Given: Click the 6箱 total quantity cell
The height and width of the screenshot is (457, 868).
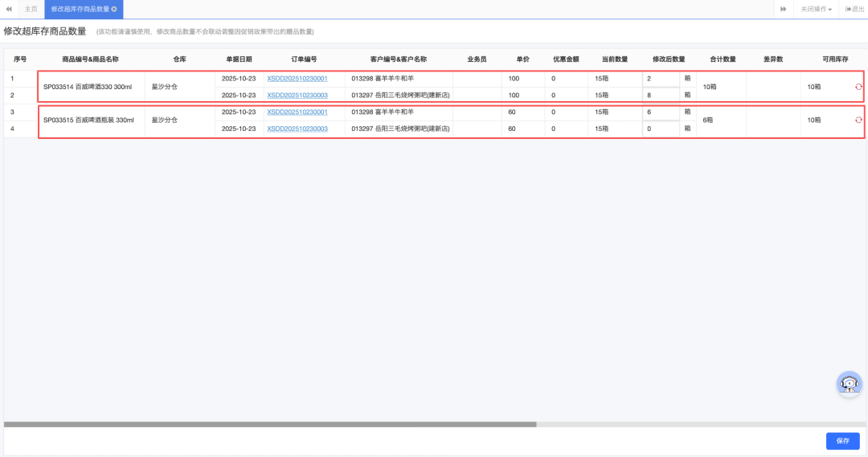Looking at the screenshot, I should [x=708, y=120].
